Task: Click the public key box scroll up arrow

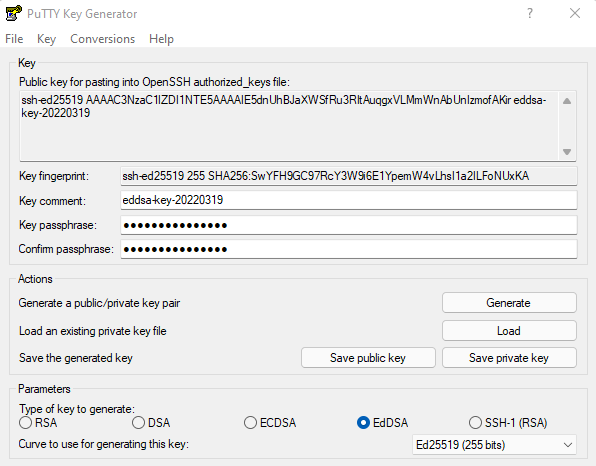Action: (x=567, y=101)
